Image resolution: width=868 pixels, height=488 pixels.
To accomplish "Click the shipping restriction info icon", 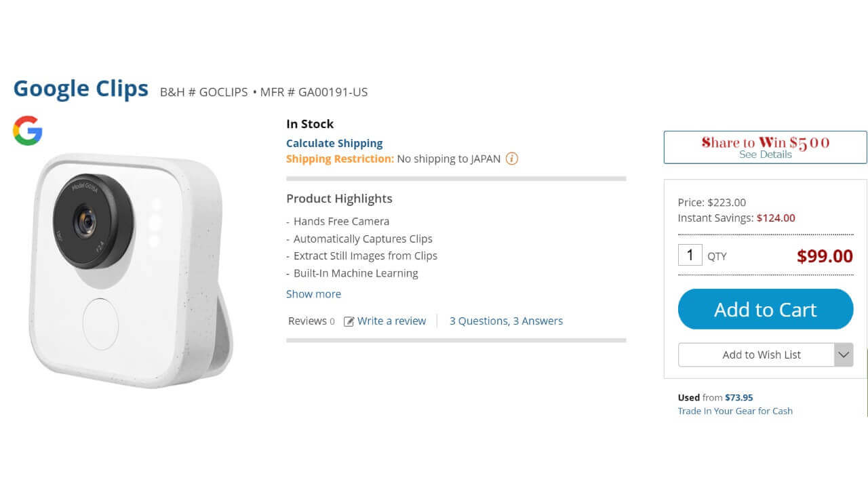I will (512, 159).
